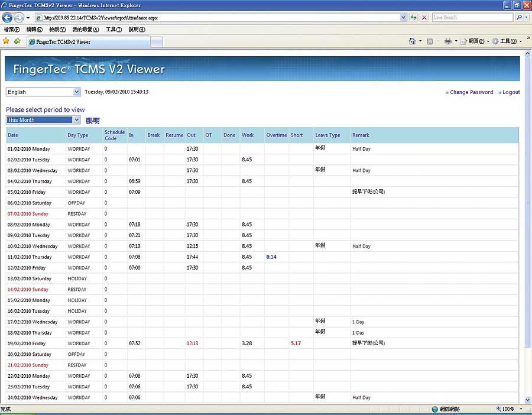Click the work value 3.28
This screenshot has height=415, width=532.
point(246,343)
